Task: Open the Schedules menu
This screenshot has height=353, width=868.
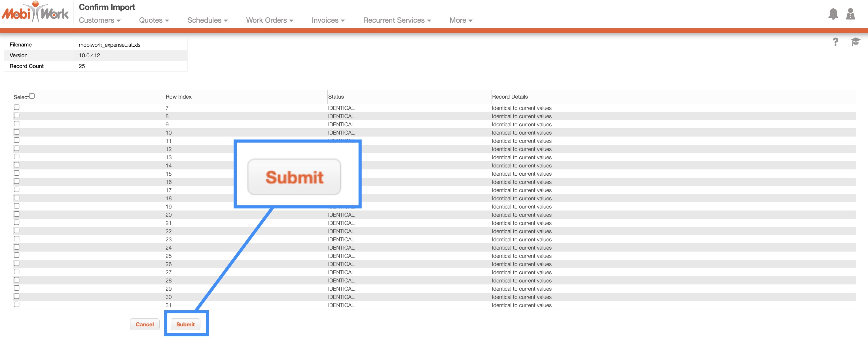Action: 208,20
